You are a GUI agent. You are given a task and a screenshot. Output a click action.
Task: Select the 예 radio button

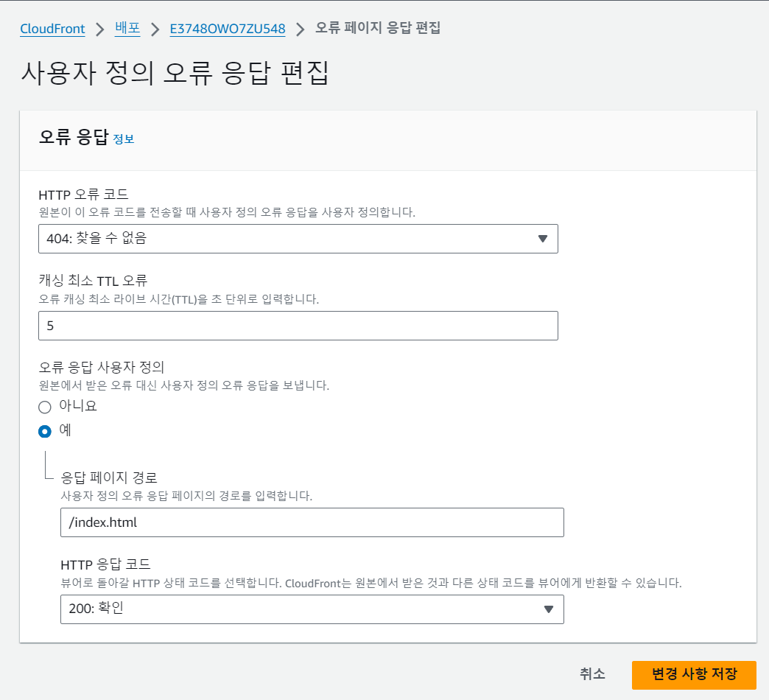click(x=45, y=431)
